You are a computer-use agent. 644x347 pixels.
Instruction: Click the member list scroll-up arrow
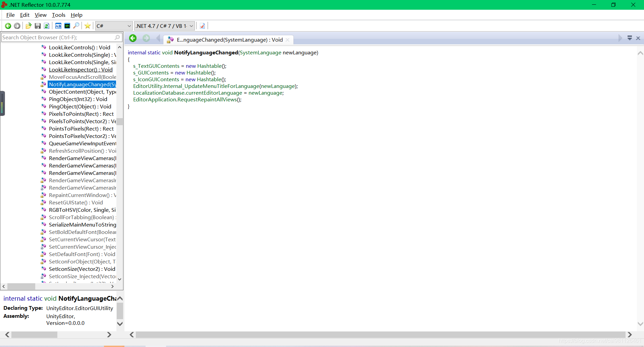(119, 47)
